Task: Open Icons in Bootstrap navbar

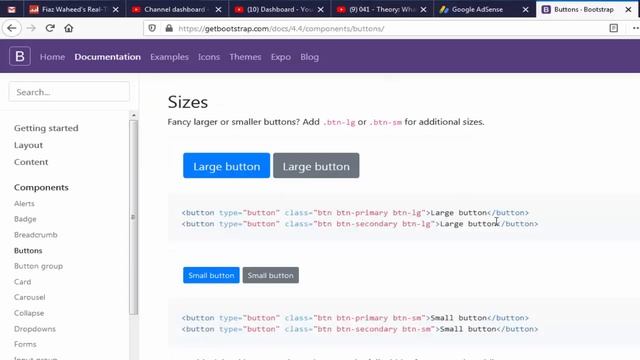Action: pos(209,57)
